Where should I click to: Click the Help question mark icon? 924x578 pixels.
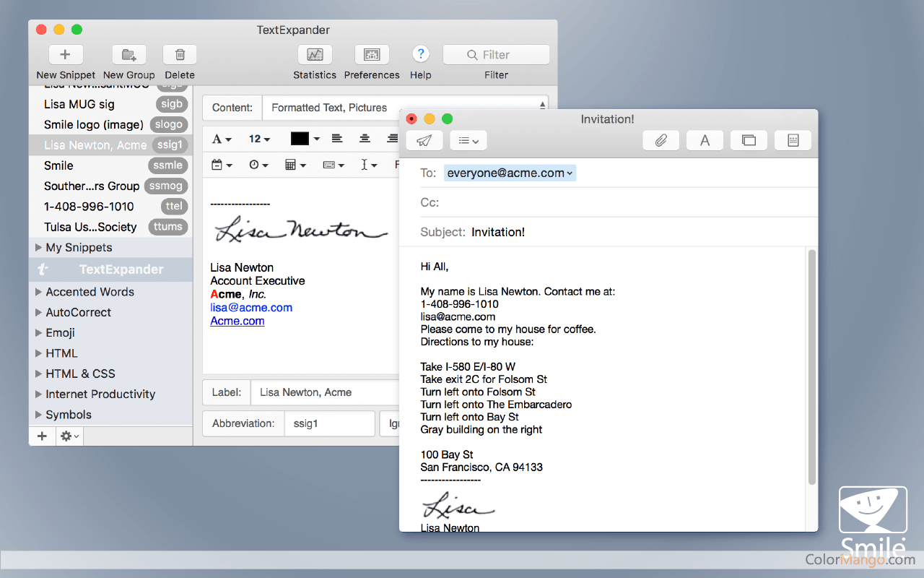coord(420,55)
